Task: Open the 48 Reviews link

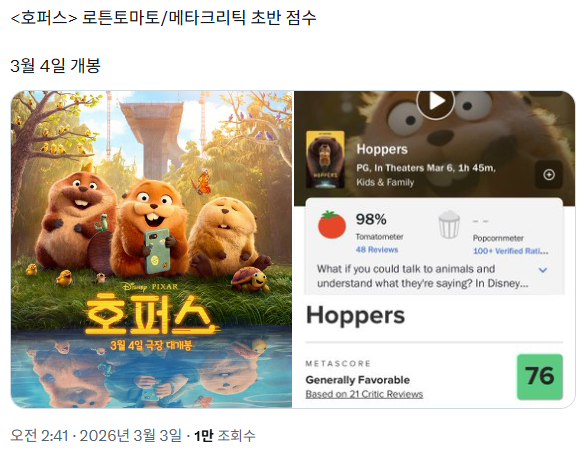Action: [x=377, y=250]
